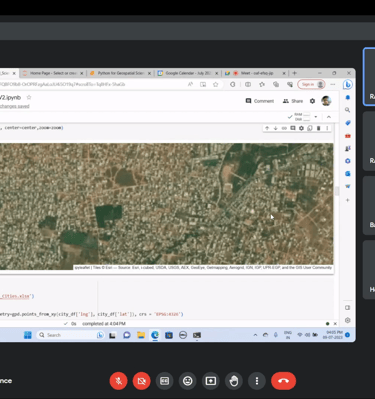Image resolution: width=375 pixels, height=399 pixels.
Task: Open the emoji reactions button
Action: pos(188,381)
